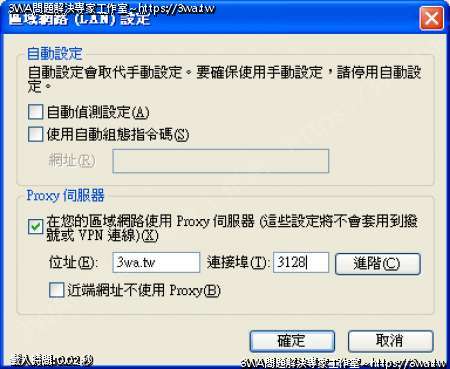
Task: Click the 自動偵測設定(A) label text
Action: [98, 112]
